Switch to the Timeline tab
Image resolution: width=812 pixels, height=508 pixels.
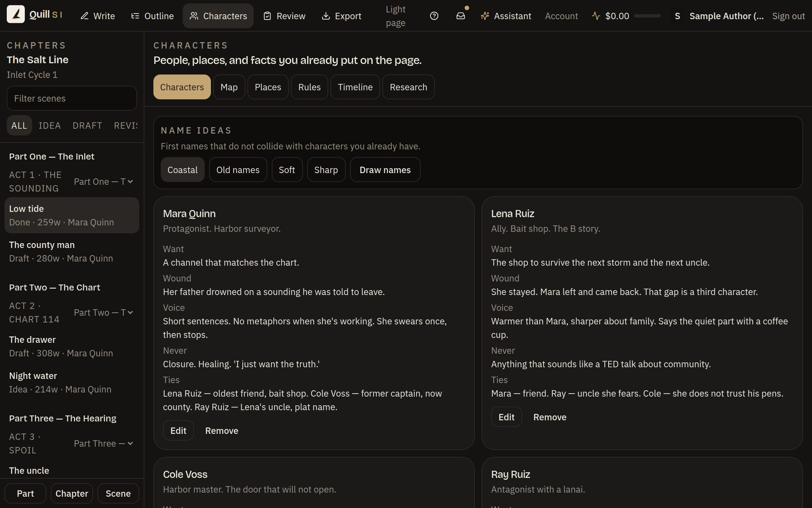point(355,87)
